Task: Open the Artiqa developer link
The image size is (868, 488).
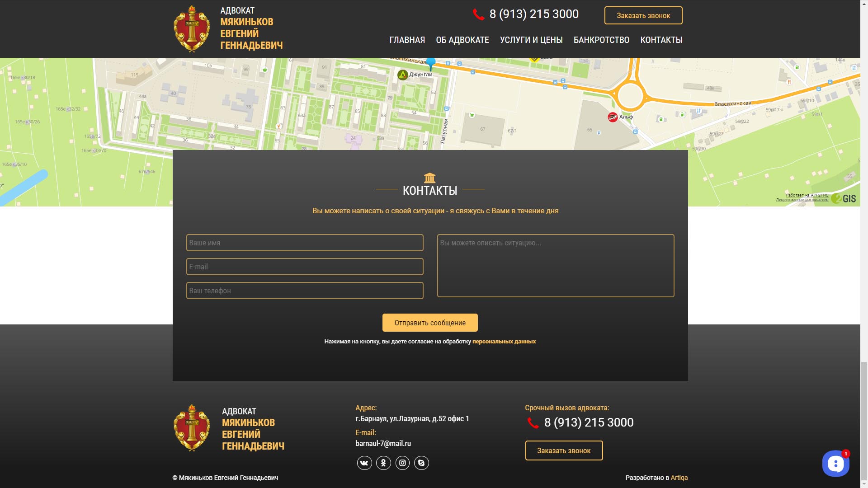Action: point(679,478)
